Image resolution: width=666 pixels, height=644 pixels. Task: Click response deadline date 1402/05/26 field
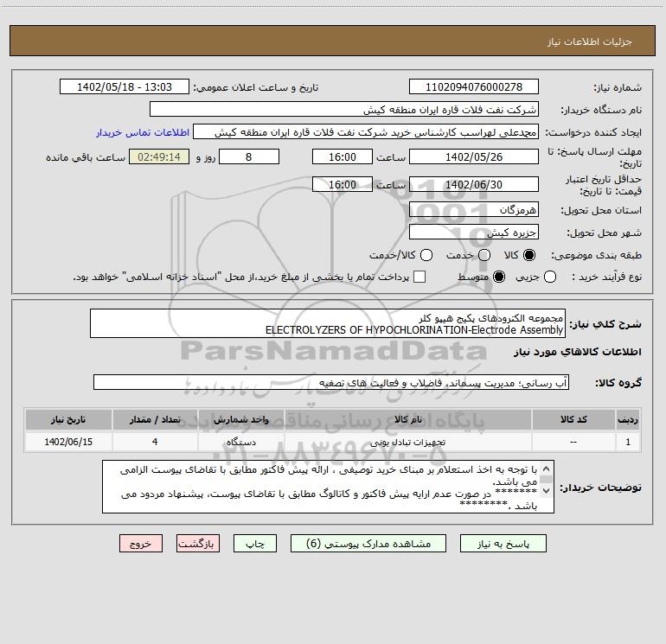pyautogui.click(x=474, y=156)
